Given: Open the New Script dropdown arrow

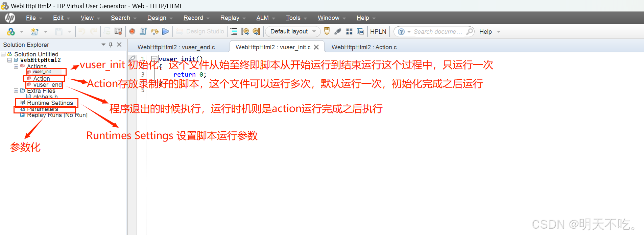Looking at the screenshot, I should pyautogui.click(x=45, y=32).
